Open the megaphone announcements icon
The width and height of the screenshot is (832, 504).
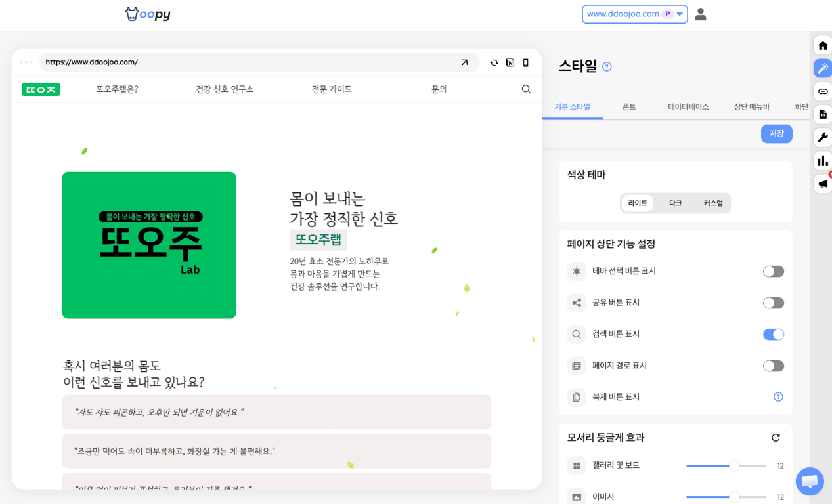click(x=822, y=184)
